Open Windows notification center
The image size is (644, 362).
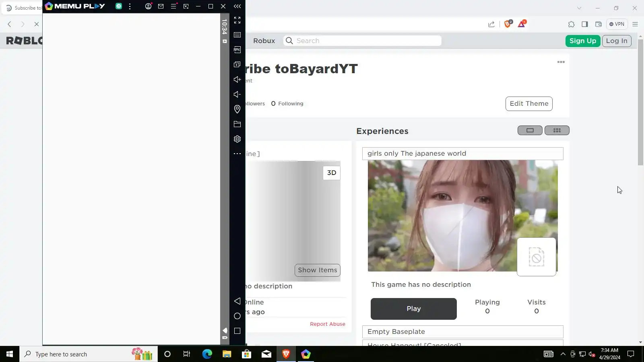pyautogui.click(x=631, y=354)
